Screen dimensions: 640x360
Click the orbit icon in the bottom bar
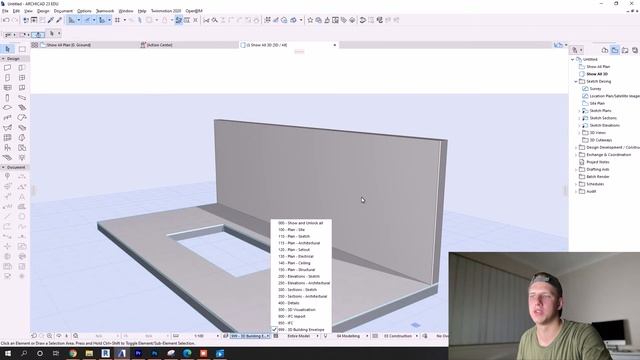click(59, 336)
